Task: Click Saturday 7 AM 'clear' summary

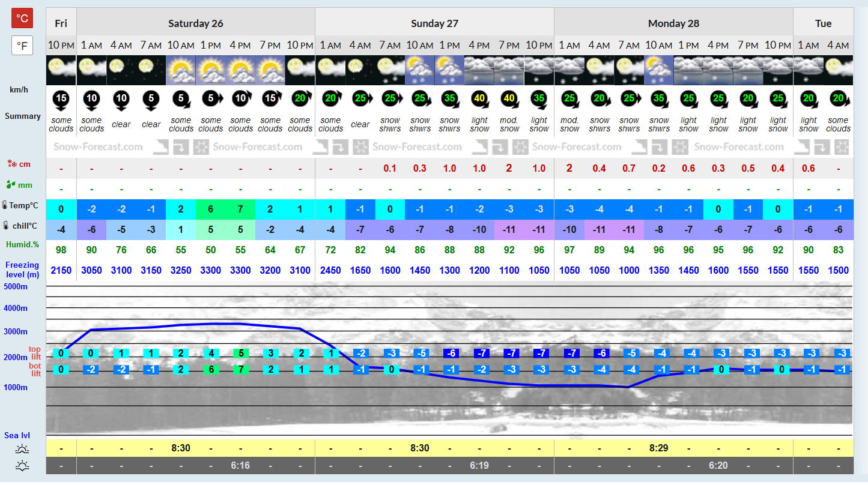Action: click(151, 125)
